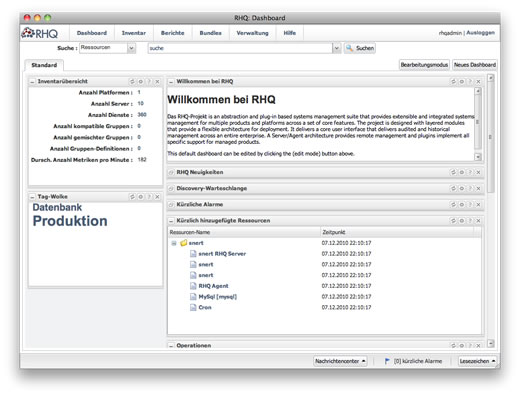Open the Produktion tag
The width and height of the screenshot is (520, 396).
pos(70,221)
